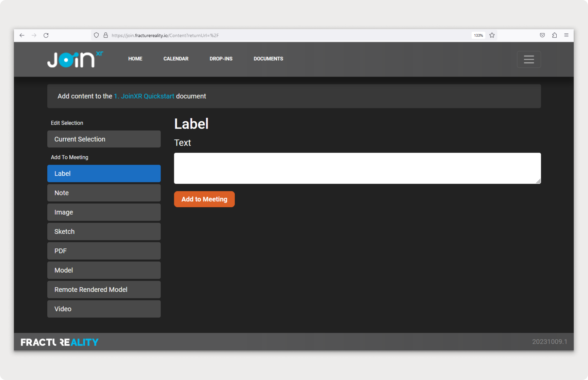Image resolution: width=588 pixels, height=380 pixels.
Task: Select Current Selection under Edit Selection
Action: point(104,139)
